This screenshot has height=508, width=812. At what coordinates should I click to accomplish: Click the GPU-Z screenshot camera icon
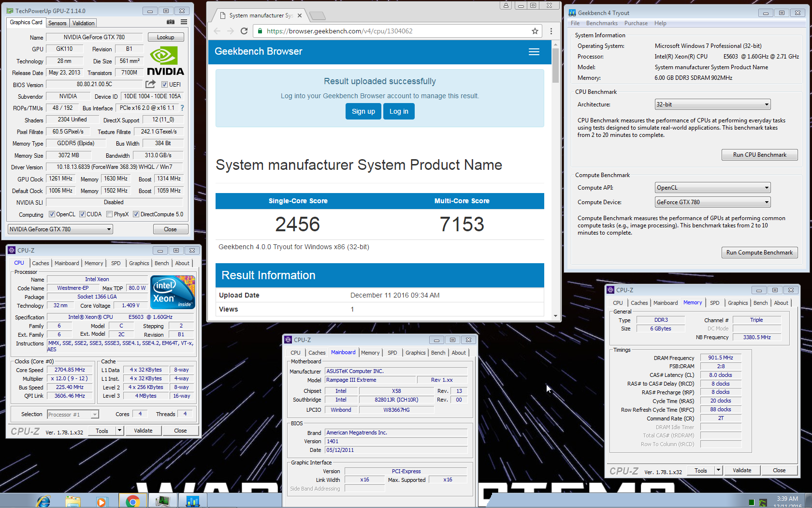pyautogui.click(x=171, y=22)
